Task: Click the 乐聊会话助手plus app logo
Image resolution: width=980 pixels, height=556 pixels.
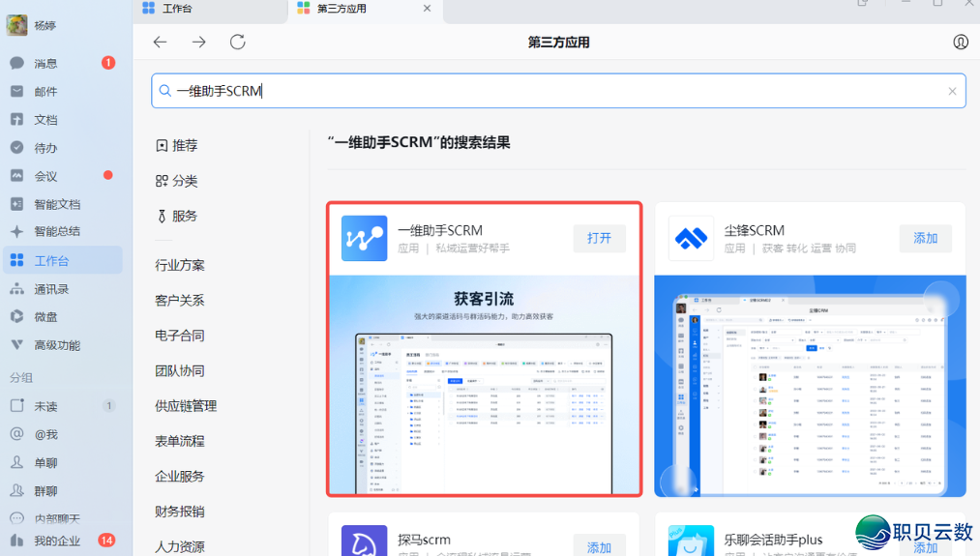Action: 691,541
